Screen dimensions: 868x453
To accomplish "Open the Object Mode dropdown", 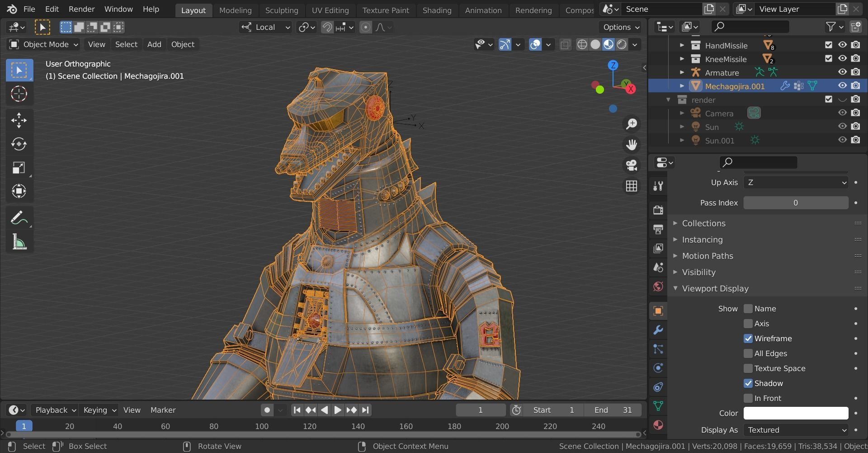I will (44, 44).
